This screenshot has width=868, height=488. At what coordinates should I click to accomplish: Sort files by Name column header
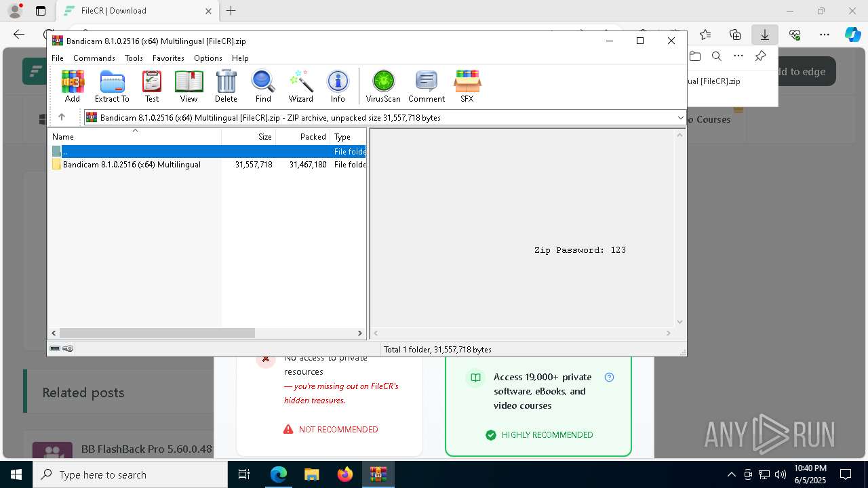point(135,136)
